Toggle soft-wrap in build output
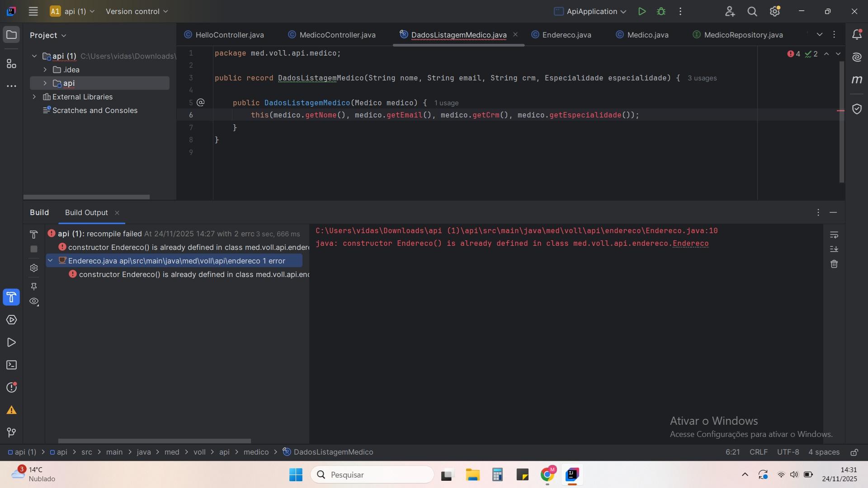Screen dimensions: 868x488 (834, 235)
